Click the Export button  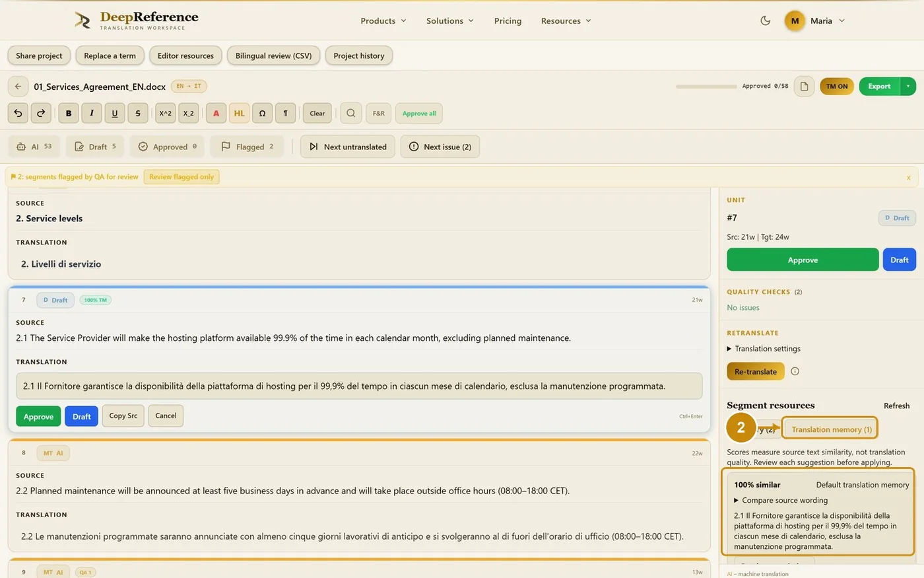click(879, 87)
